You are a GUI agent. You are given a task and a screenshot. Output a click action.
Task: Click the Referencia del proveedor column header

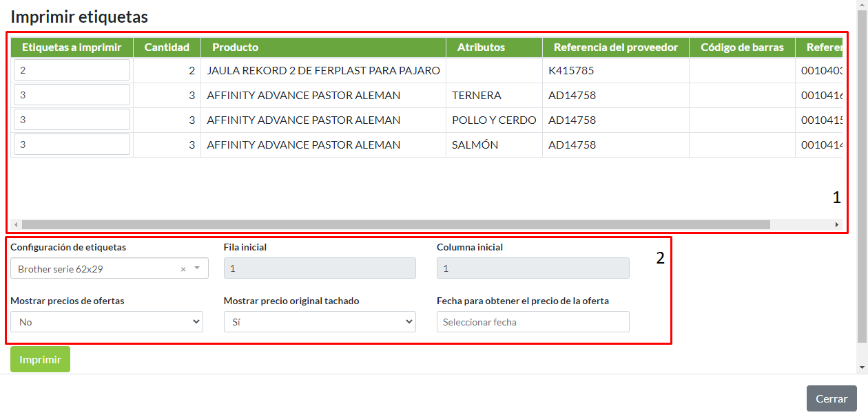click(x=616, y=47)
